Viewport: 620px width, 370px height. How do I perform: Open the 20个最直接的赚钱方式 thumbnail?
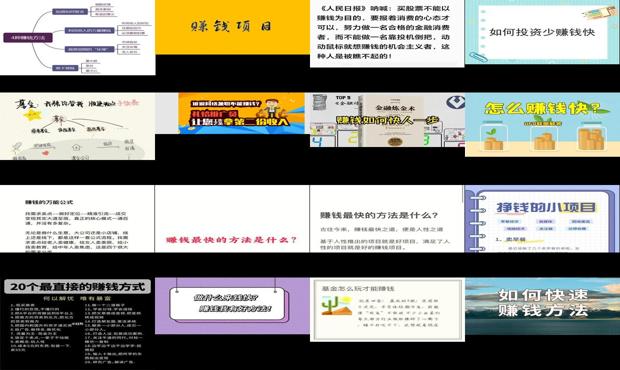pyautogui.click(x=78, y=324)
